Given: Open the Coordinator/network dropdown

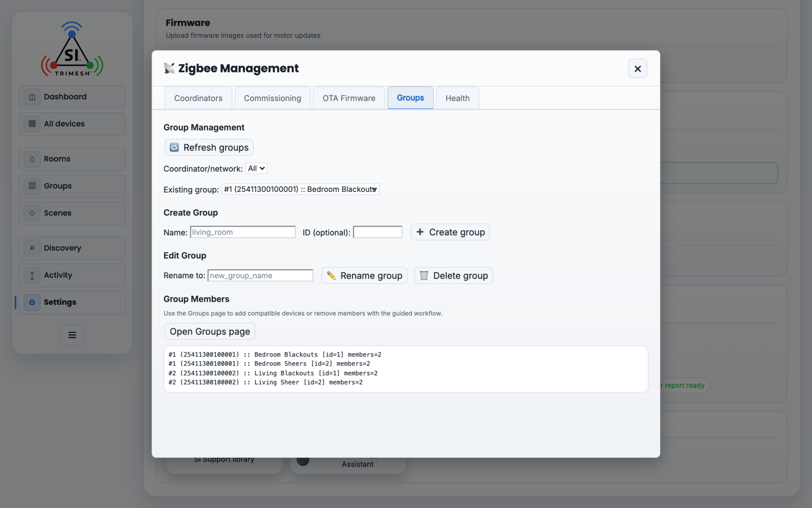Looking at the screenshot, I should (256, 168).
